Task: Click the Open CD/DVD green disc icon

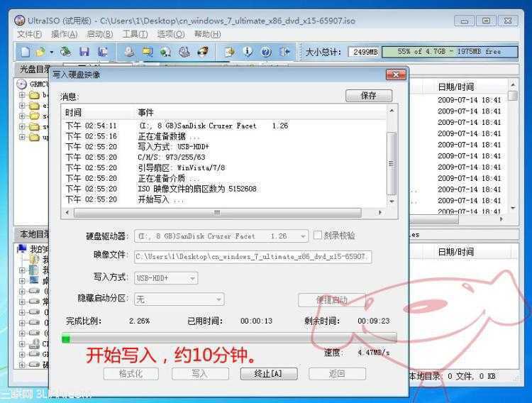Action: click(65, 52)
